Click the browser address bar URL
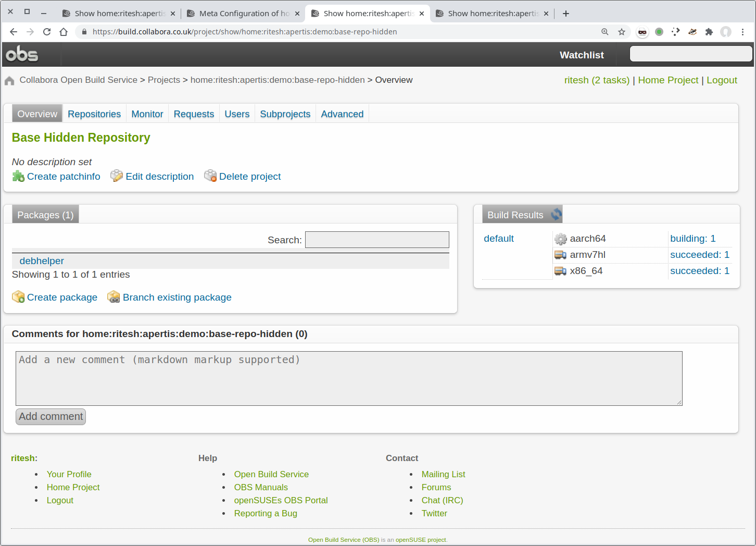Viewport: 756px width, 546px height. point(245,32)
